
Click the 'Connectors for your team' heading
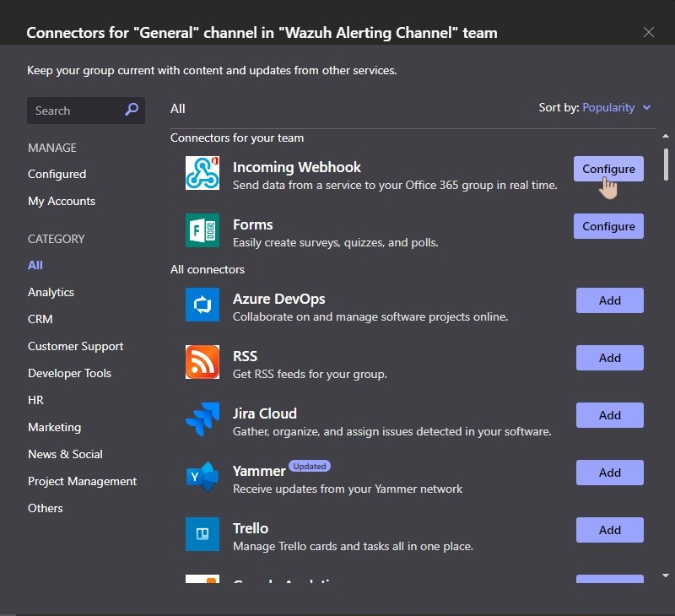tap(237, 138)
